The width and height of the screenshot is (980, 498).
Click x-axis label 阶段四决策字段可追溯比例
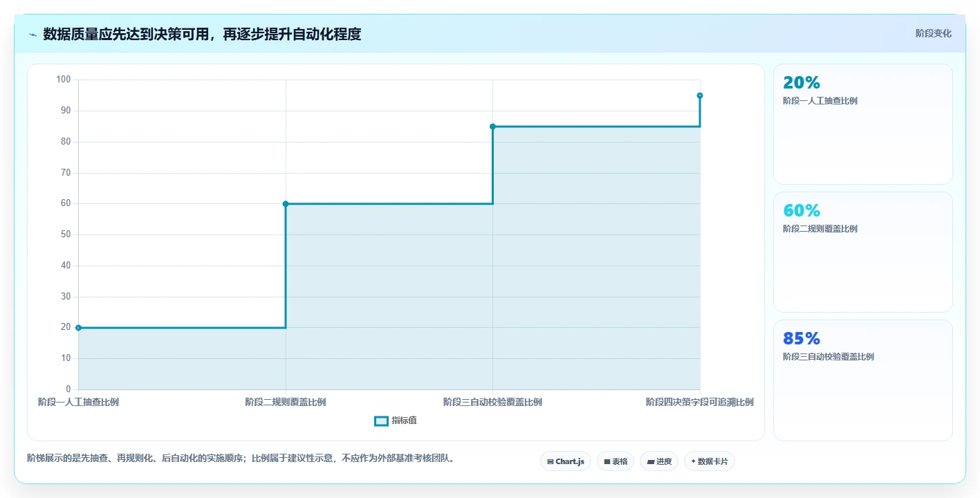tap(700, 402)
